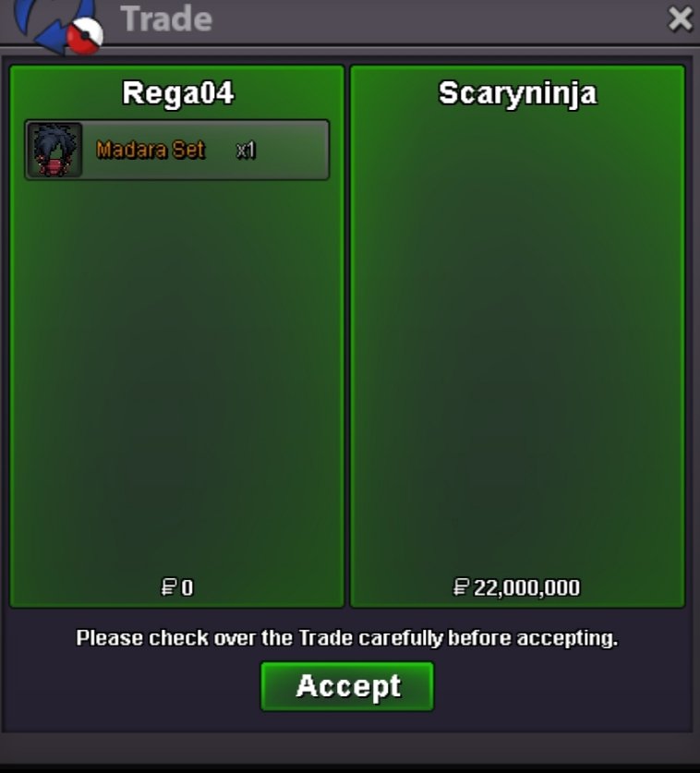Viewport: 700px width, 773px height.
Task: Click Scaryninja's 22,000,000 money amount
Action: pyautogui.click(x=526, y=587)
